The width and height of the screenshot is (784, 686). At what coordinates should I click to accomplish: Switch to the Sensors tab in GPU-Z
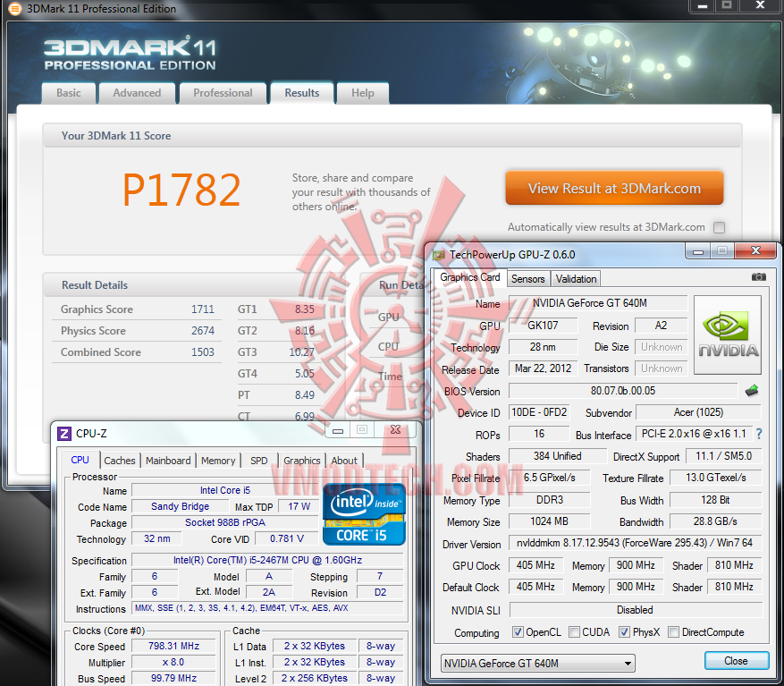(x=528, y=279)
